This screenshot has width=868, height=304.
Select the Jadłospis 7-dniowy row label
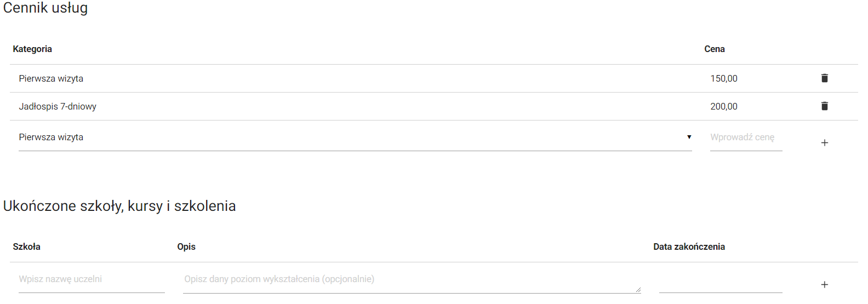point(58,107)
